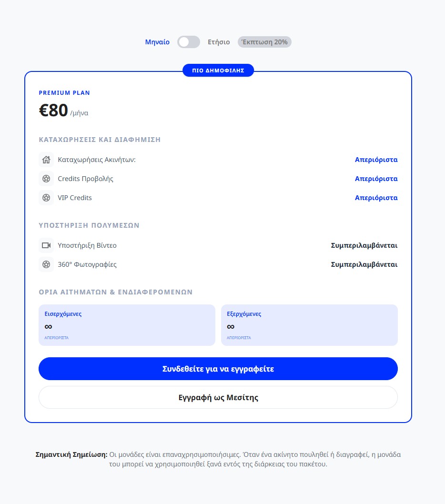The image size is (445, 504).
Task: Click the Εισερχόμενες unlimited card
Action: click(127, 325)
